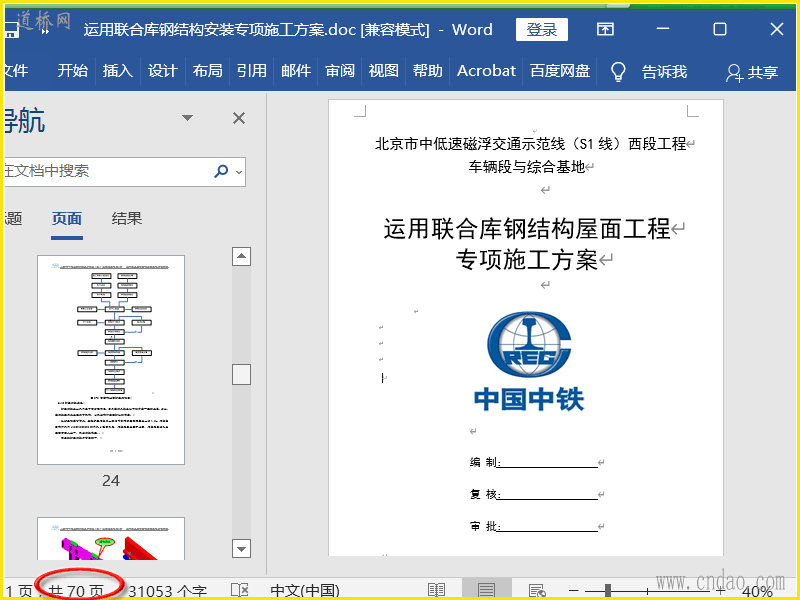
Task: Open the 布局 ribbon tab
Action: (x=207, y=70)
